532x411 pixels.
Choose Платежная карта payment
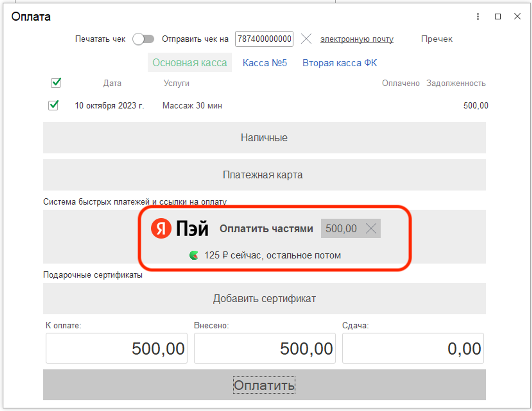click(264, 175)
